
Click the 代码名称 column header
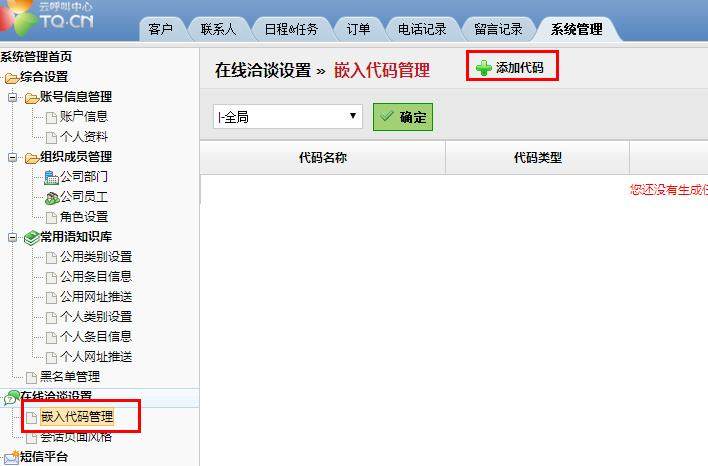point(322,158)
